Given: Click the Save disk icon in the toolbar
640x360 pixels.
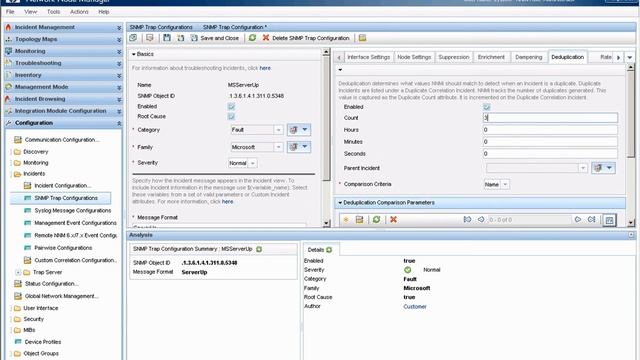Looking at the screenshot, I should click(x=167, y=38).
